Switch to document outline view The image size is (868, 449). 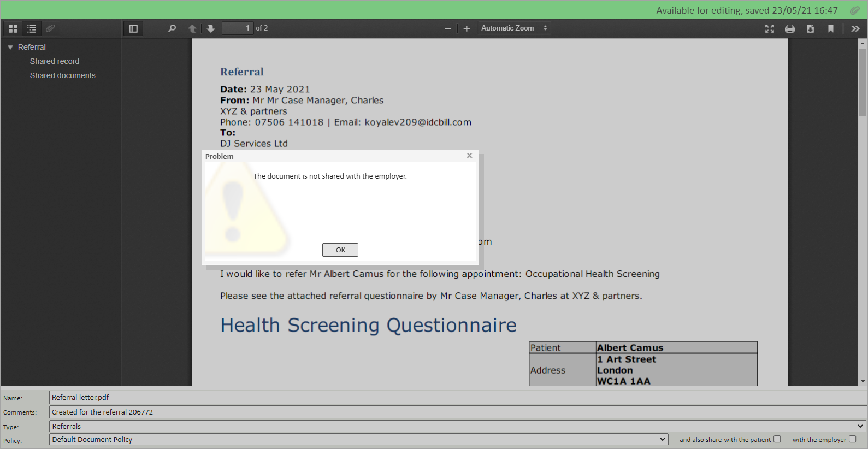tap(32, 28)
